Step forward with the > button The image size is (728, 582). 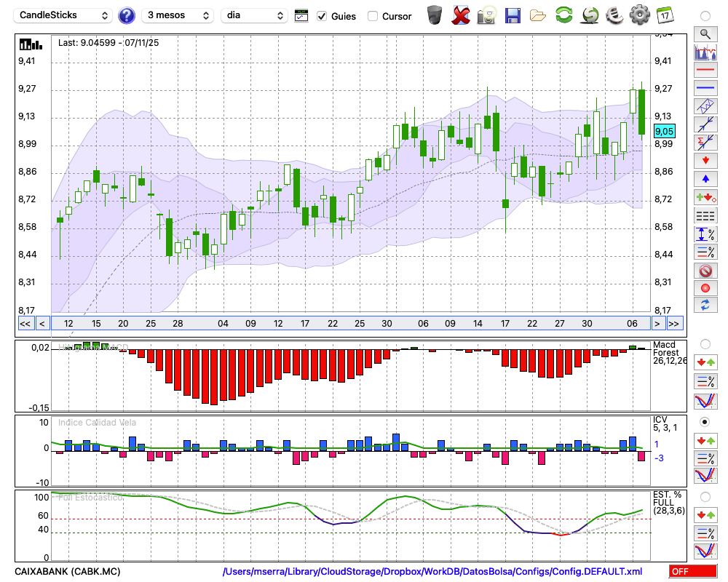(x=657, y=324)
